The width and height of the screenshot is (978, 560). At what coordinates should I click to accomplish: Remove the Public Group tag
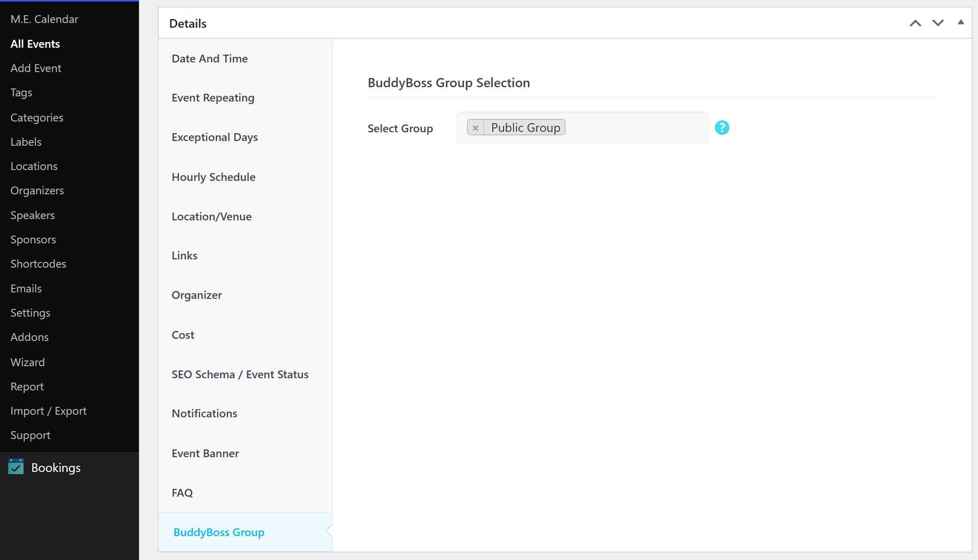click(x=475, y=128)
